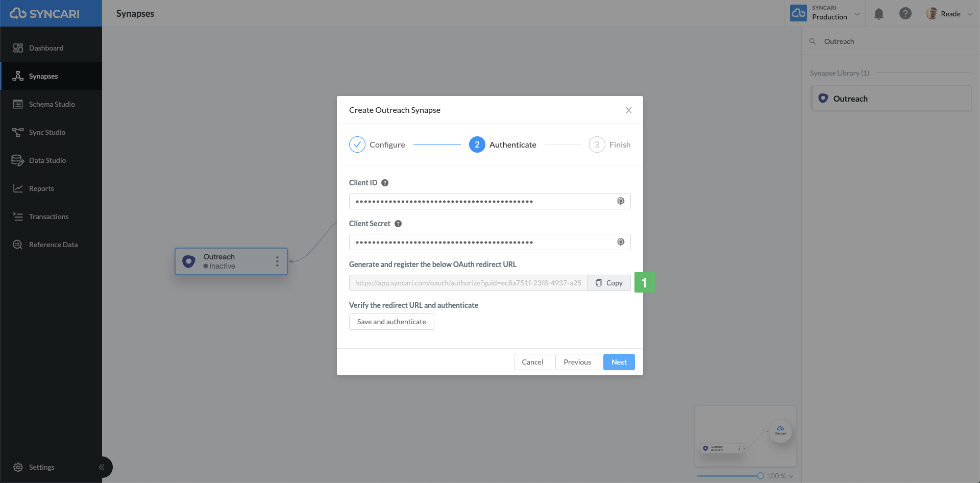Adjust the canvas zoom slider
This screenshot has height=483, width=980.
pyautogui.click(x=730, y=476)
